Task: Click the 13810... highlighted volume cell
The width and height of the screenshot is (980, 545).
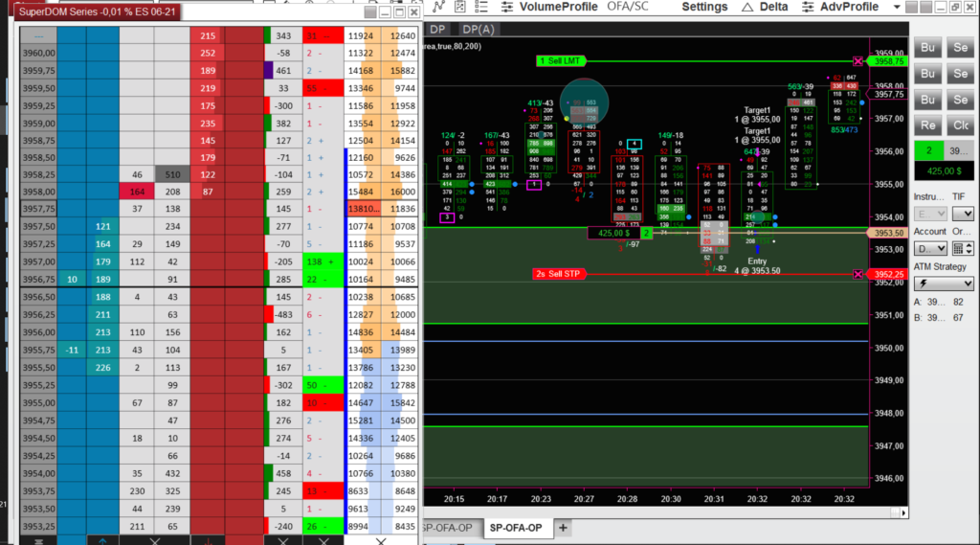Action: (x=364, y=209)
